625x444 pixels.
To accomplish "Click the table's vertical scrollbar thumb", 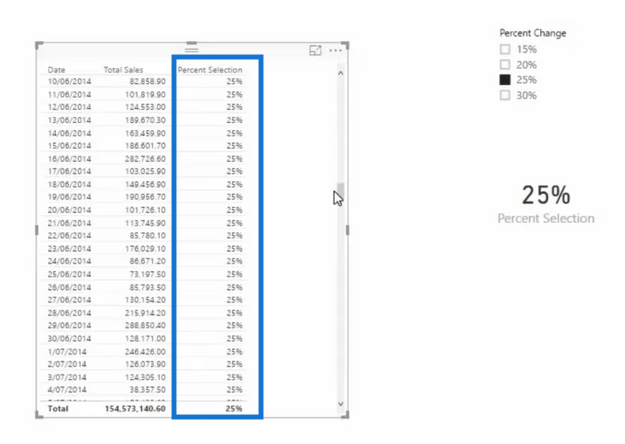I will 340,191.
